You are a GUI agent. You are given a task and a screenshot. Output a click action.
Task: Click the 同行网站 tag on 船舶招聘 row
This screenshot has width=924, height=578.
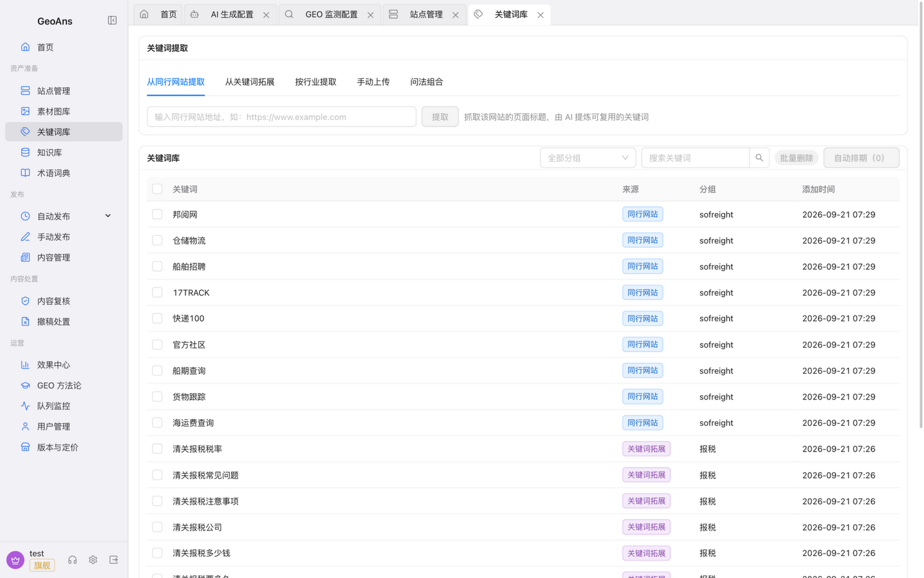click(642, 267)
